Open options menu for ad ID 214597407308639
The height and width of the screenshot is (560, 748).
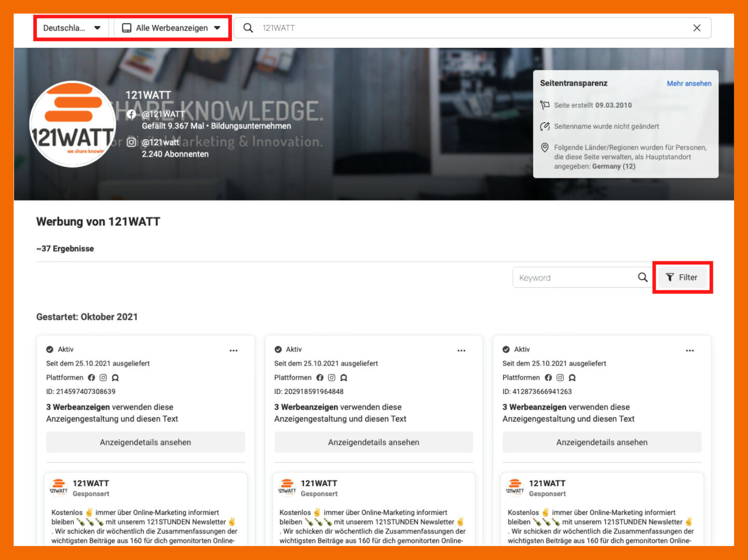(233, 351)
